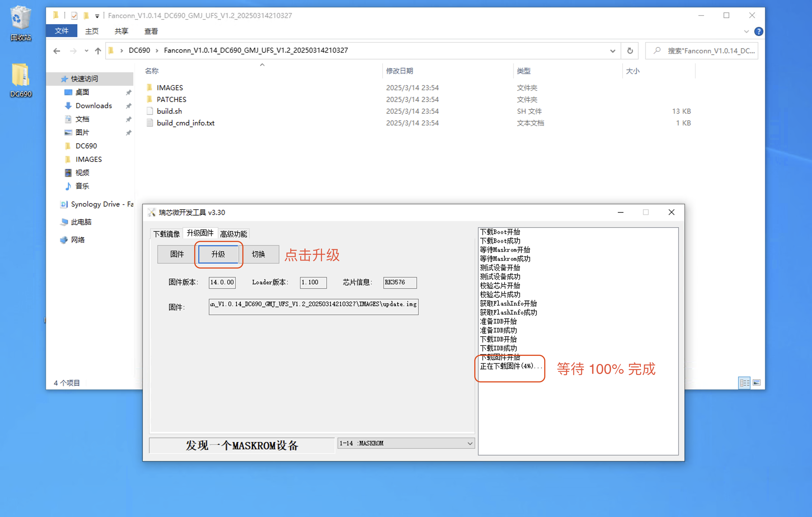The image size is (812, 517).
Task: Select build_cmd_info.txt file
Action: point(185,123)
